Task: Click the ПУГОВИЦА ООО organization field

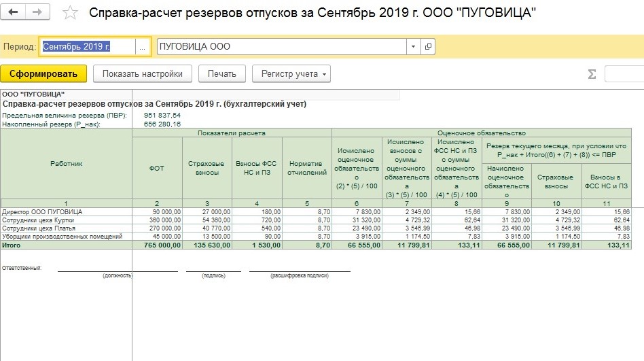Action: 281,47
